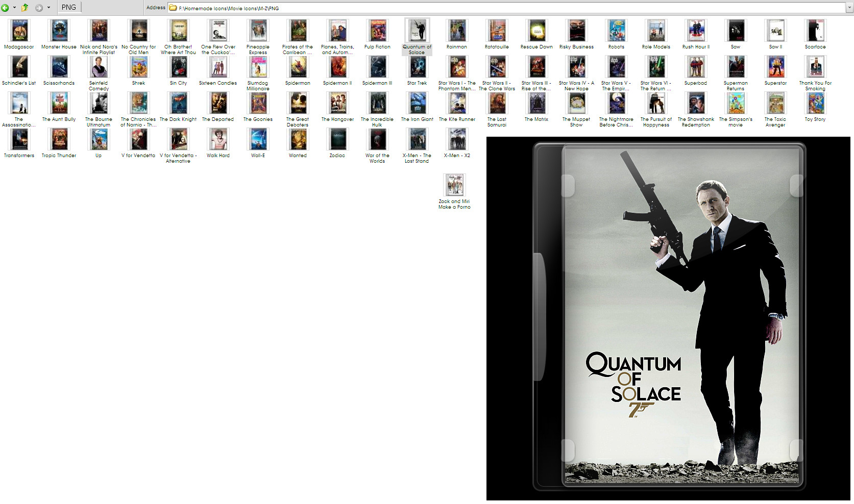This screenshot has height=504, width=854.
Task: Click the 'Seinfeld Comedy' file name
Action: coord(99,86)
